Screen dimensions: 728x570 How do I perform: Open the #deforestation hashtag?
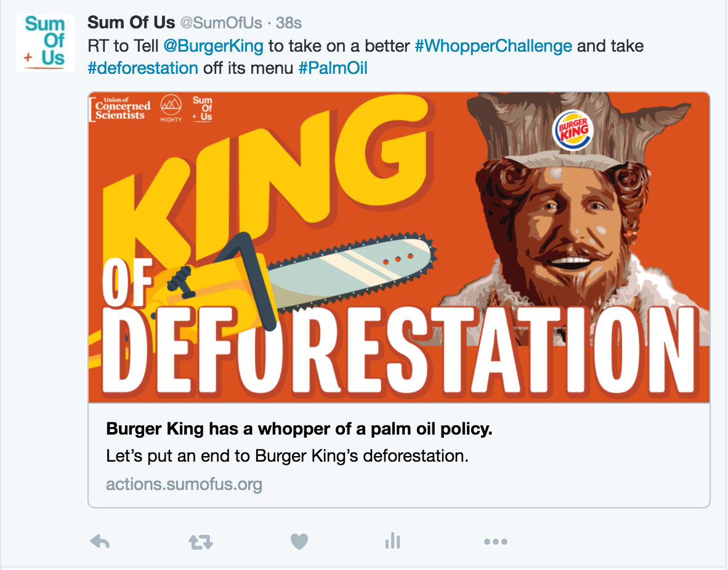[143, 68]
